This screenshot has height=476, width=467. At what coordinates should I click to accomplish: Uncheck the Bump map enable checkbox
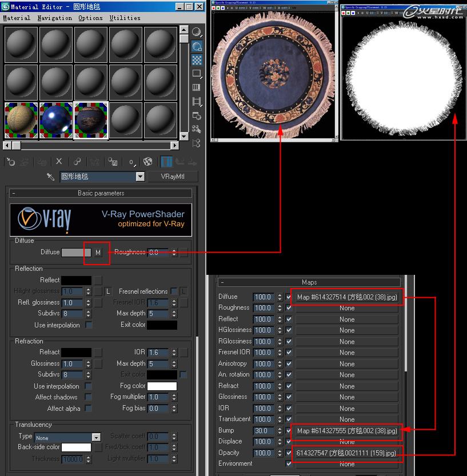coord(289,430)
